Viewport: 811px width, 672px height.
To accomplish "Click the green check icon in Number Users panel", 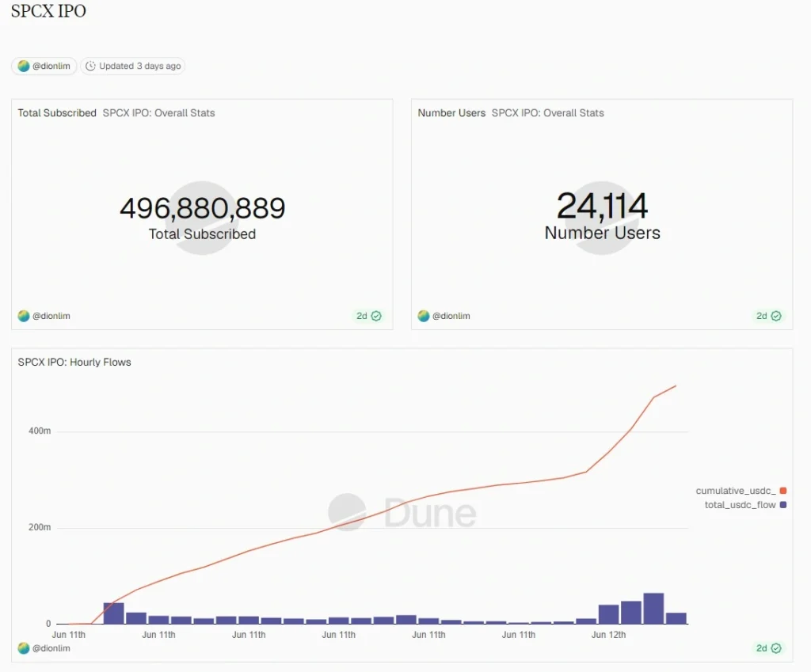I will (x=776, y=316).
